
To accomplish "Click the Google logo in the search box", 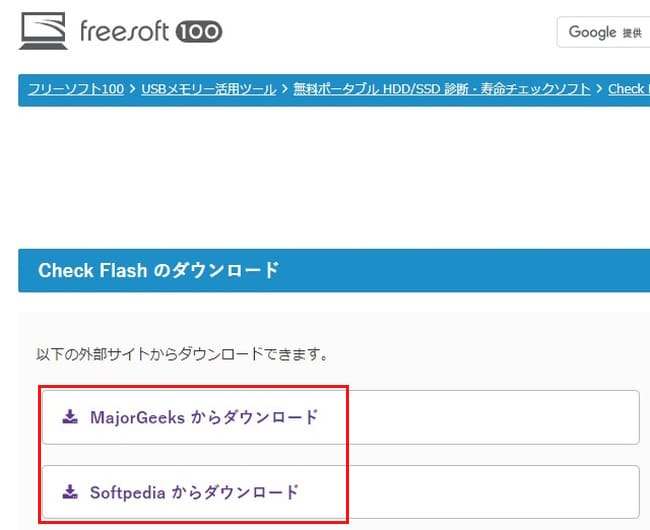I will coord(592,32).
